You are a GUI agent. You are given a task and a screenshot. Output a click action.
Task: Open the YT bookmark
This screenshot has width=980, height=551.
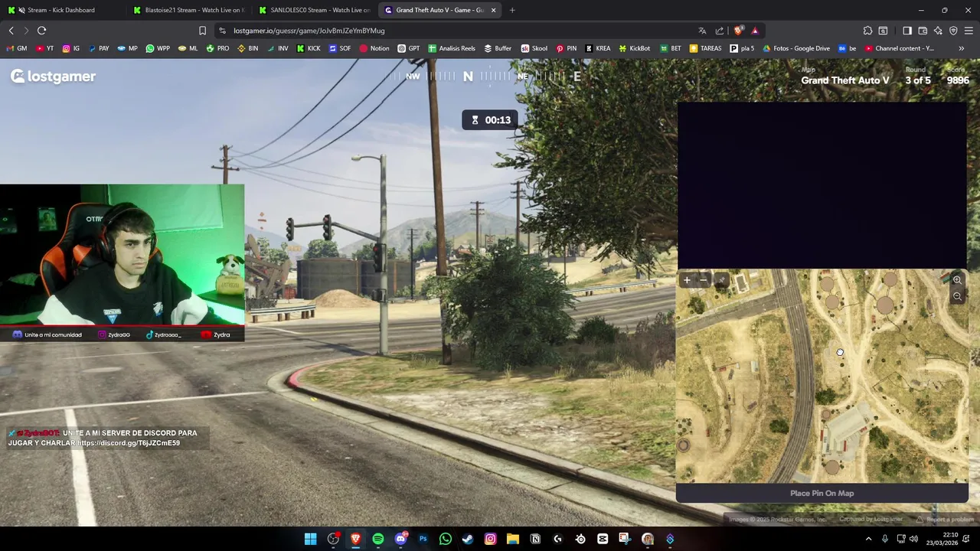pos(44,48)
